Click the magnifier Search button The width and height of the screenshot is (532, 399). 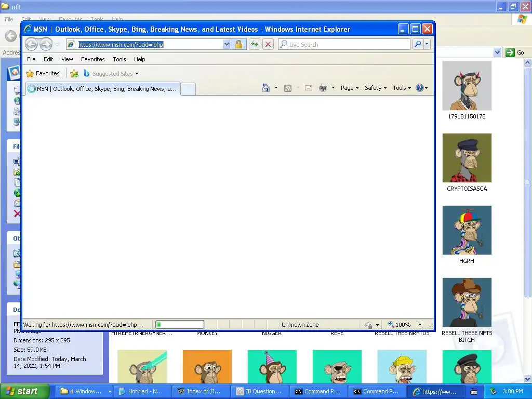[x=418, y=44]
